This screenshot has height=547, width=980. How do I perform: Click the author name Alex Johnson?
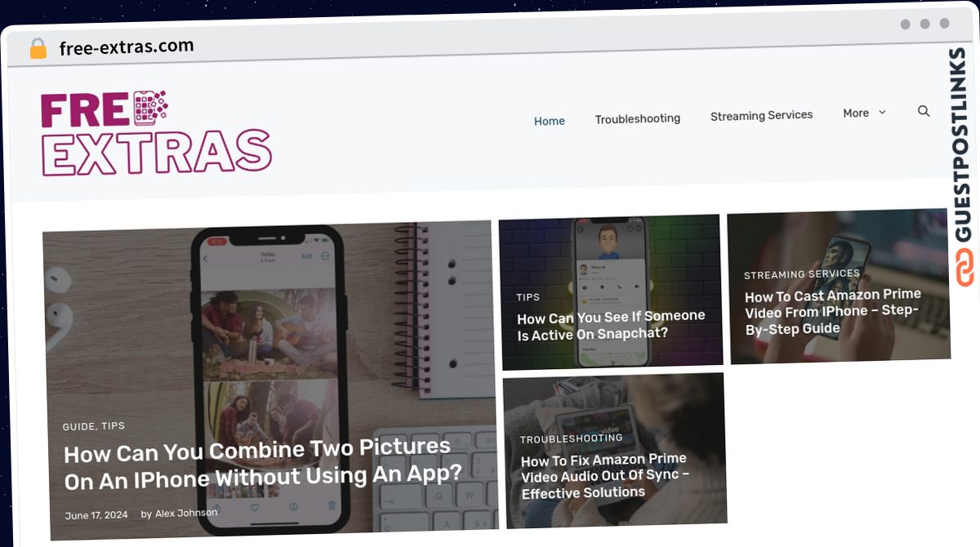coord(186,513)
